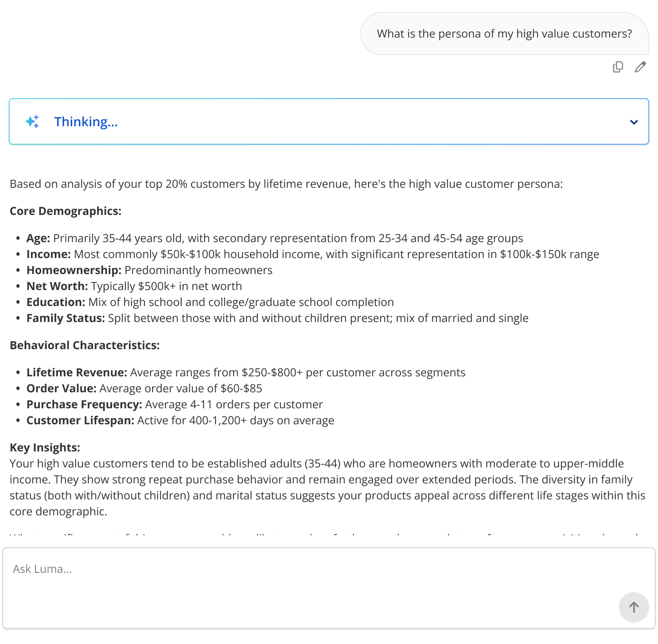Viewport: 658px width, 644px height.
Task: Click the bold "Purchase Frequency:" label
Action: 84,404
